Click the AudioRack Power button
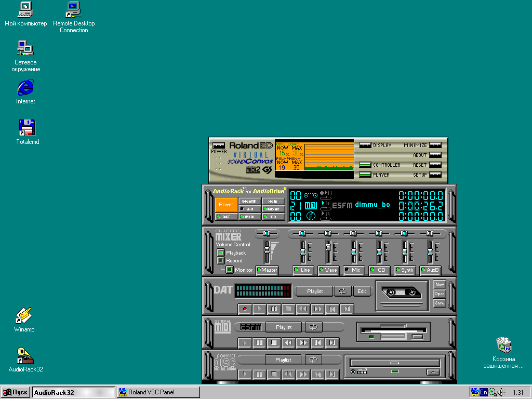This screenshot has width=532, height=399. pyautogui.click(x=226, y=205)
